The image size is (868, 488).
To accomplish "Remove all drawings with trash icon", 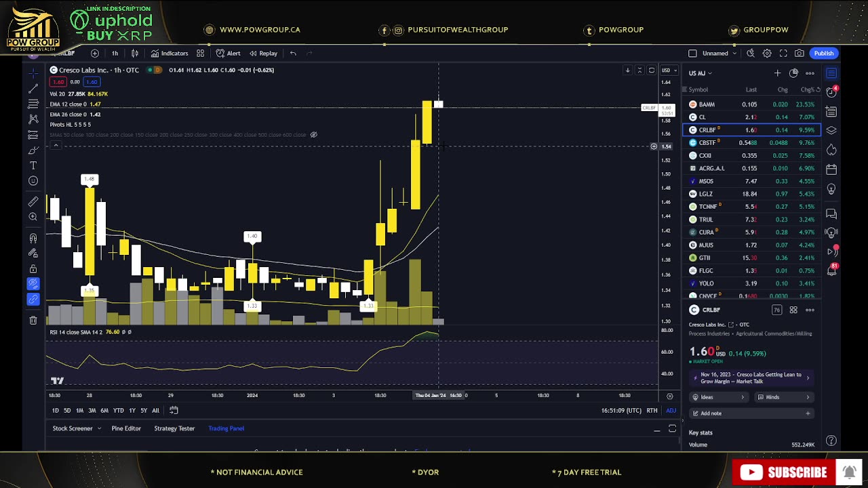I will (33, 320).
